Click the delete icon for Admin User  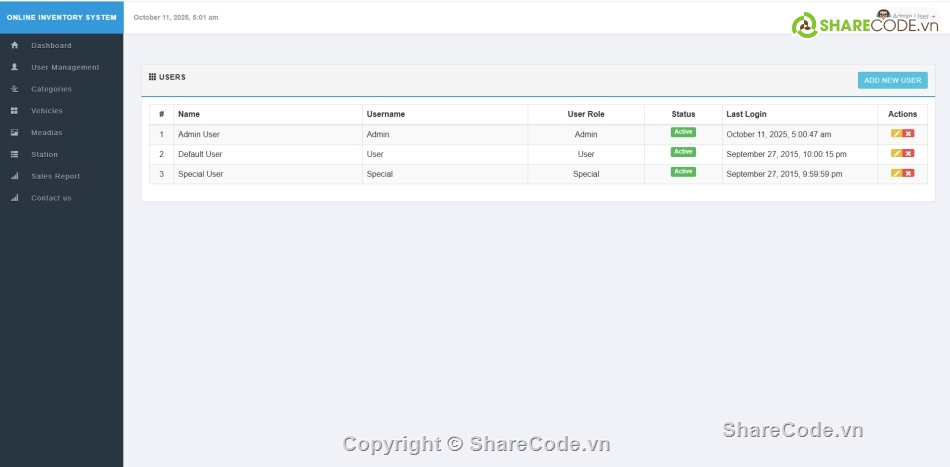pos(909,134)
